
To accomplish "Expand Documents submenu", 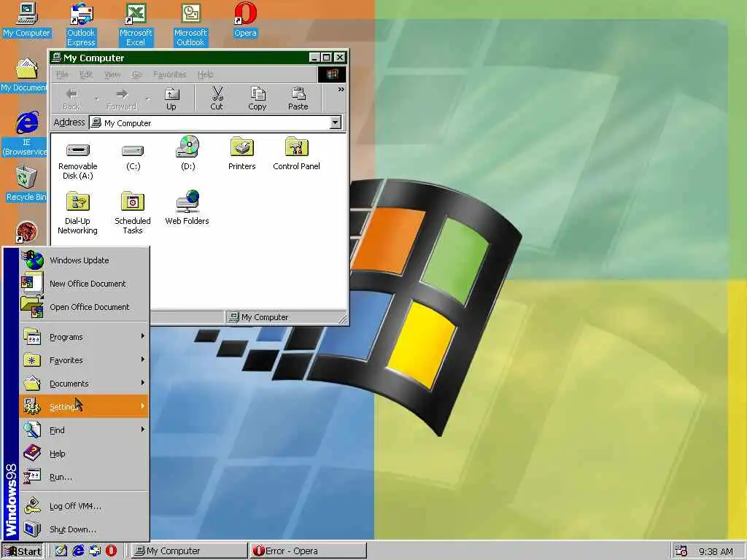I will 85,384.
